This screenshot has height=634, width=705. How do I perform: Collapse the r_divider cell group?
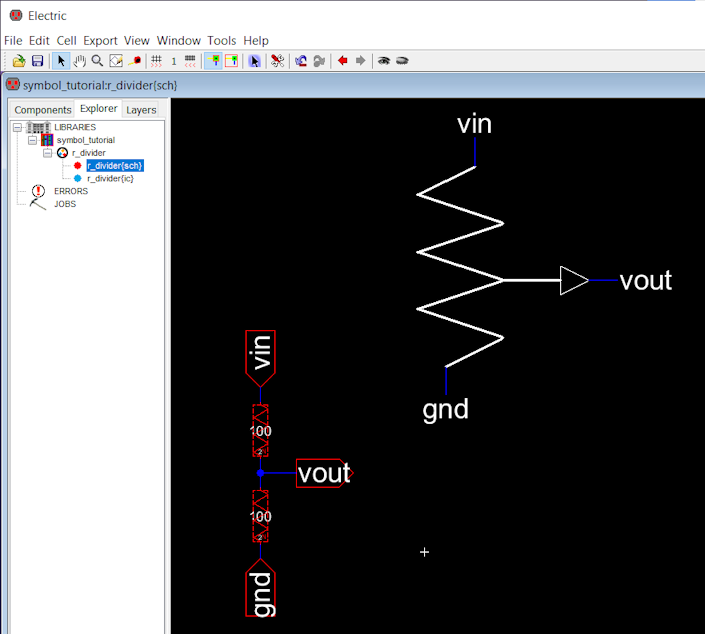47,153
